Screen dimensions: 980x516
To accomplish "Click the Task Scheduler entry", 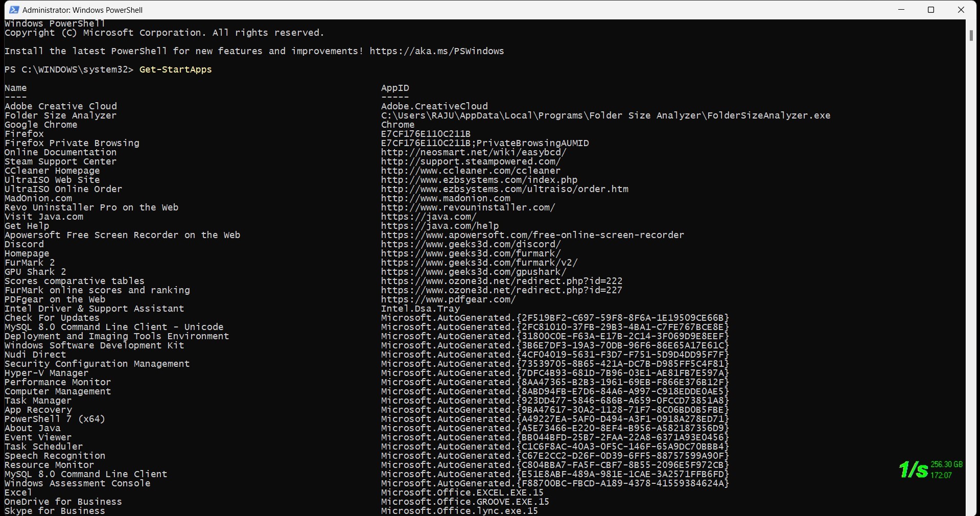I will (44, 447).
